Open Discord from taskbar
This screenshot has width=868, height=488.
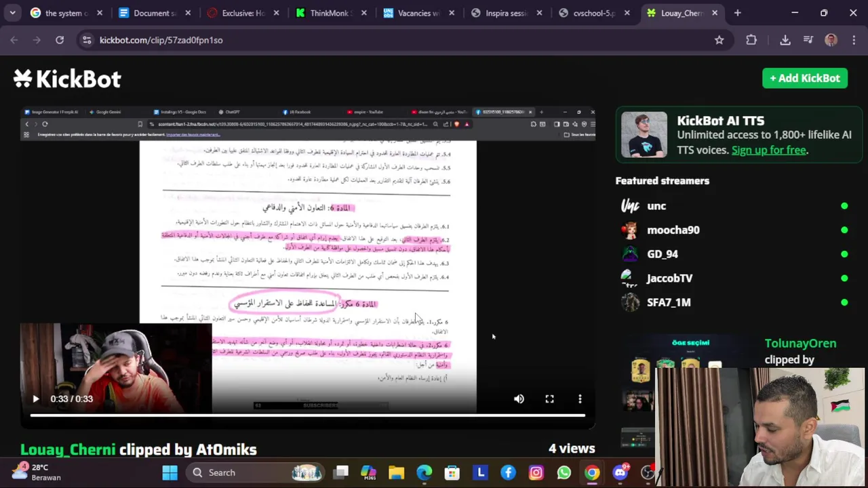pos(620,472)
